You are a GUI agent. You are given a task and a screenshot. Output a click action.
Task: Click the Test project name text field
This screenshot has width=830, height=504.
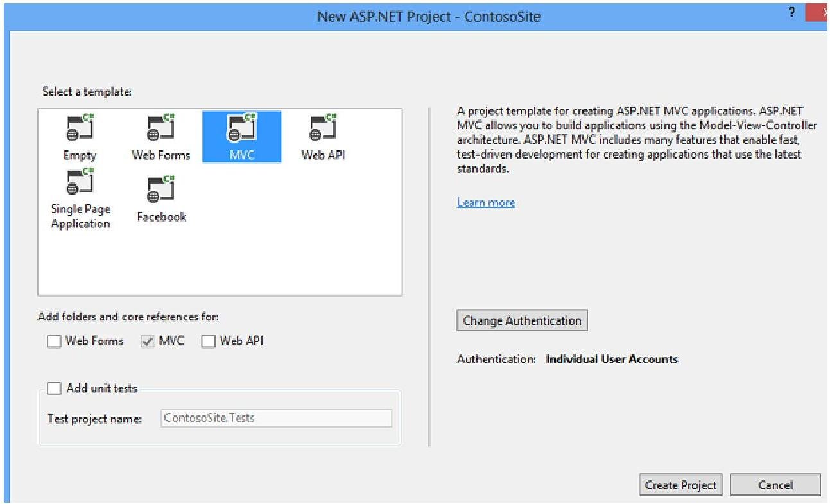tap(276, 419)
